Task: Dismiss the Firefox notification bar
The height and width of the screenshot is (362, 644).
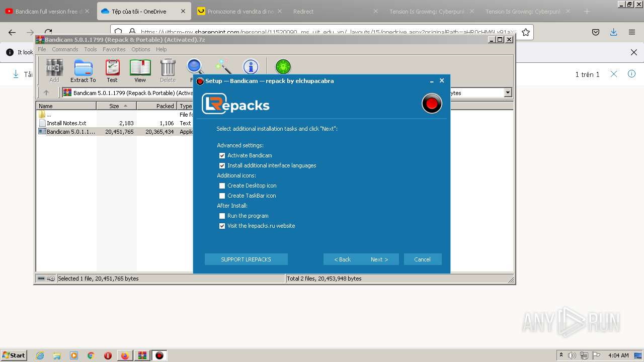Action: coord(634,52)
